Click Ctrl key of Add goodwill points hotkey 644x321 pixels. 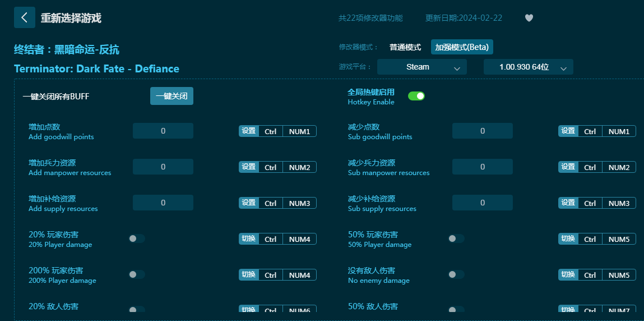click(x=271, y=131)
